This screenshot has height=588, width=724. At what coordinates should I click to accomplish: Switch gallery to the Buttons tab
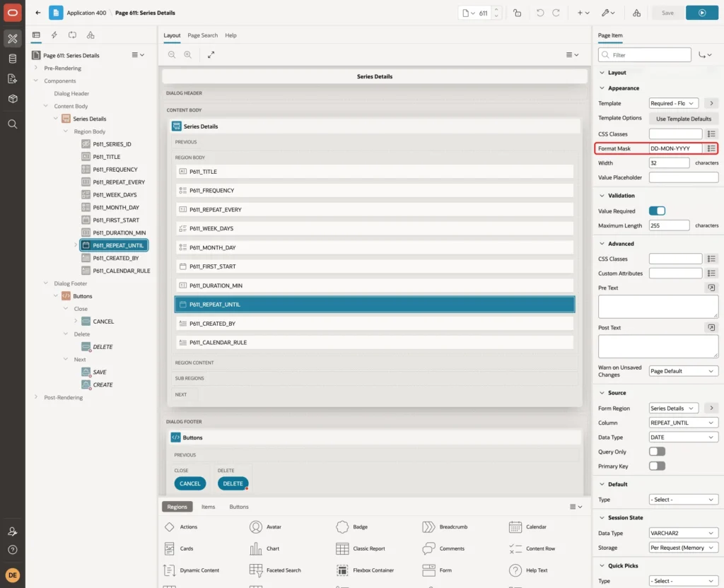pos(239,507)
